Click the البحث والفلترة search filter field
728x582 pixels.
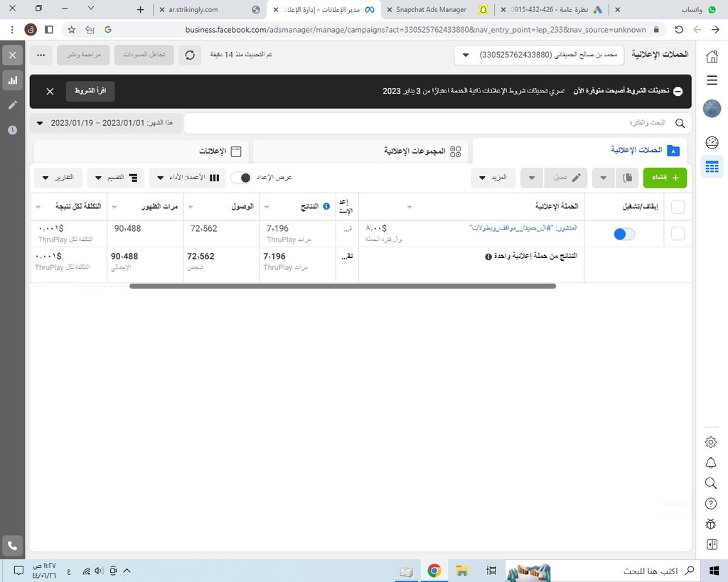point(438,123)
